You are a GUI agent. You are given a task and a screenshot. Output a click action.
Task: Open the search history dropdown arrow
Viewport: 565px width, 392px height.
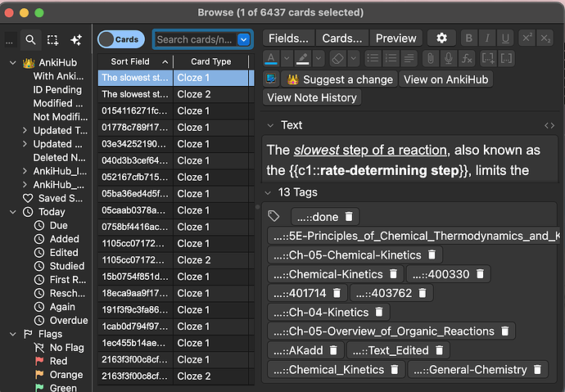coord(243,39)
